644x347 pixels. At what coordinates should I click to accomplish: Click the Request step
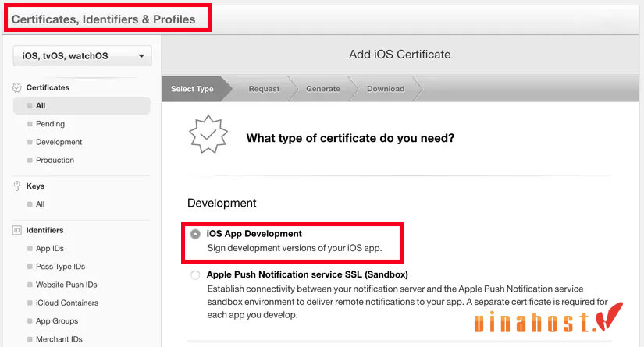pyautogui.click(x=264, y=89)
